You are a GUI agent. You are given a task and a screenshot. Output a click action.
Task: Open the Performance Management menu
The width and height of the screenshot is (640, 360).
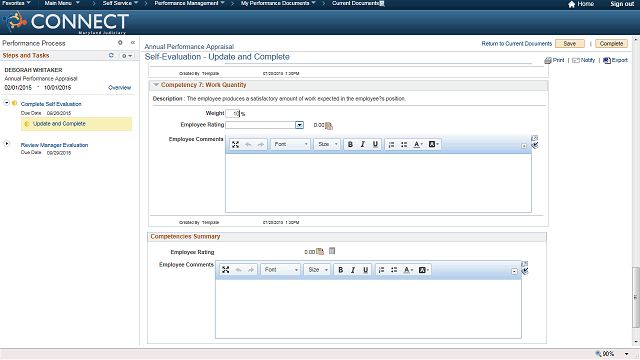[x=189, y=3]
